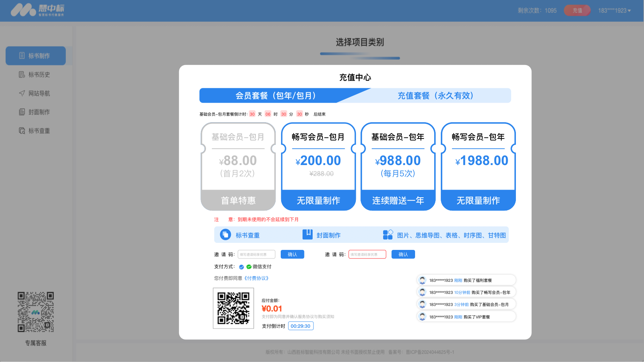Click the red 充值 button in header
Screen dimensions: 644x362
tap(577, 11)
